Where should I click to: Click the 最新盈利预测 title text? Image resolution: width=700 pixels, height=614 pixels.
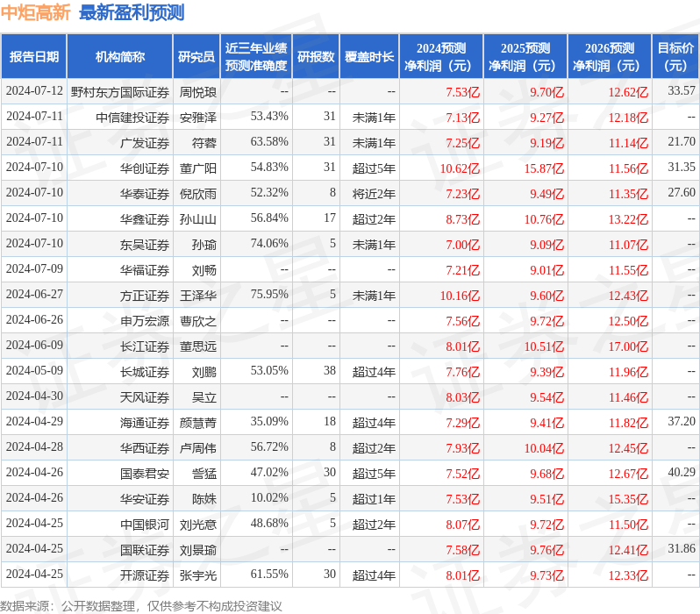pos(132,12)
